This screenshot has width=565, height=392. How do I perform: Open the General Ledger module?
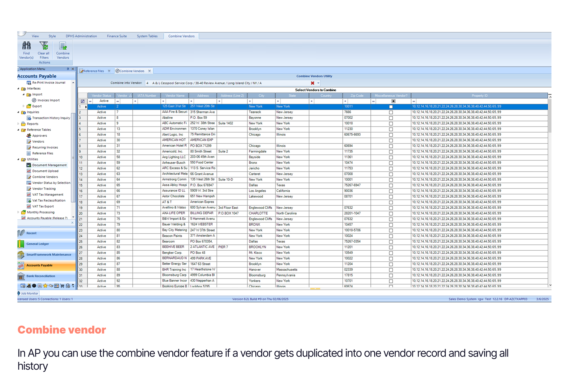tap(46, 244)
